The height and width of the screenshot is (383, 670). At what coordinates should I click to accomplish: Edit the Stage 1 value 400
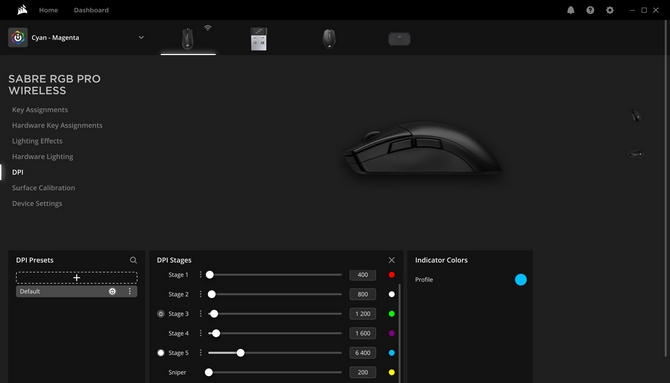click(x=363, y=275)
